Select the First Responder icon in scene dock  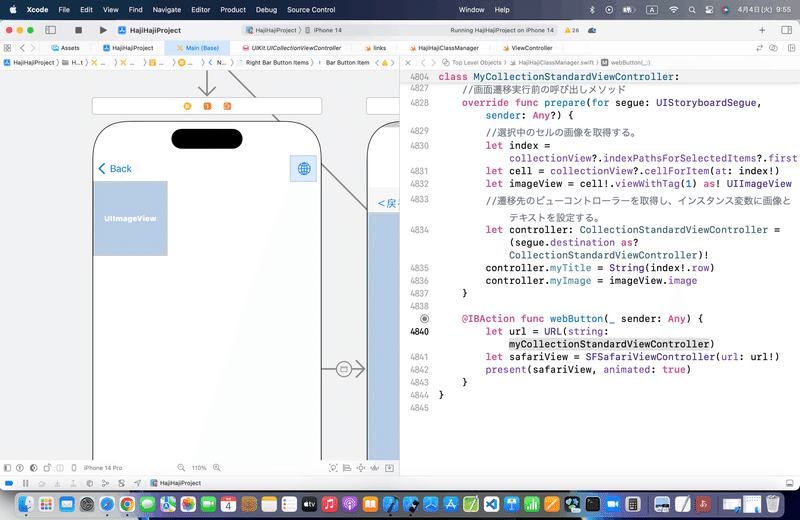207,106
